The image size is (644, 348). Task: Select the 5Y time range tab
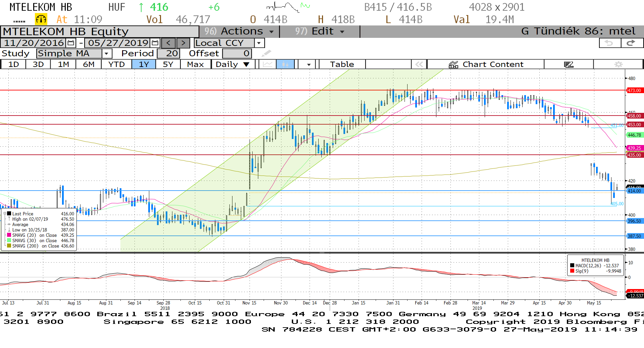[168, 64]
